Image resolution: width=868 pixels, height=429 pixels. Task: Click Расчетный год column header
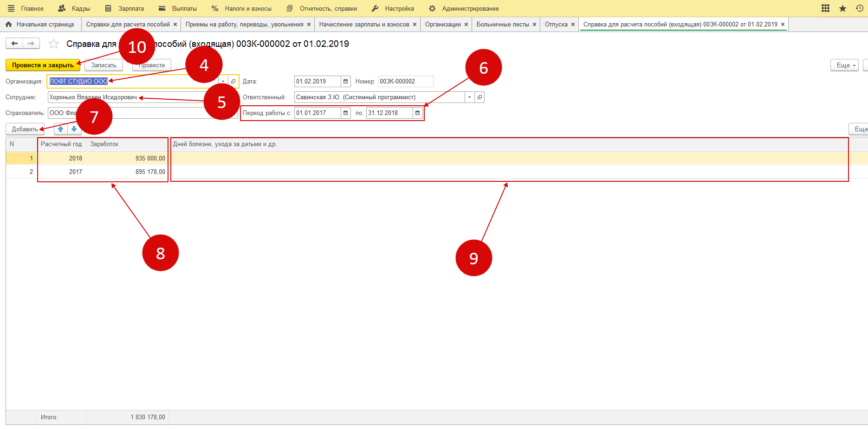(62, 144)
